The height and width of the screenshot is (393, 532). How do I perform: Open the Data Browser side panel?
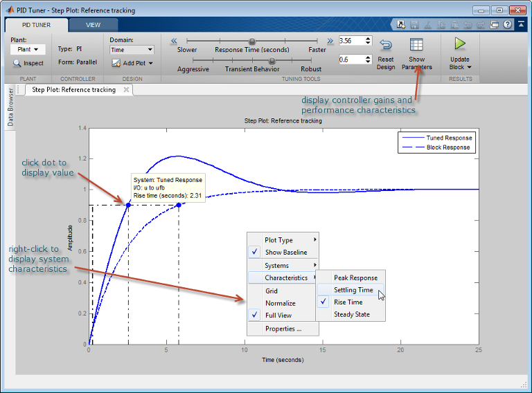10,107
